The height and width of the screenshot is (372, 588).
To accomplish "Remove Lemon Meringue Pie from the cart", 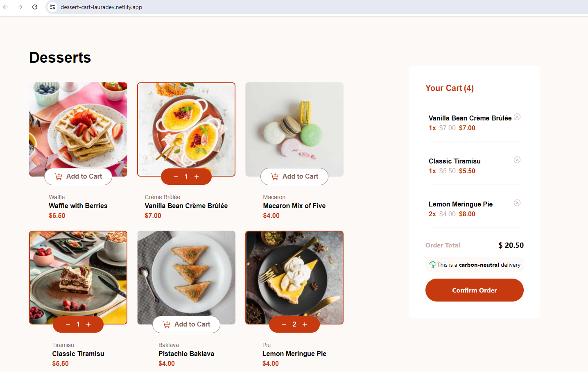I will [517, 203].
